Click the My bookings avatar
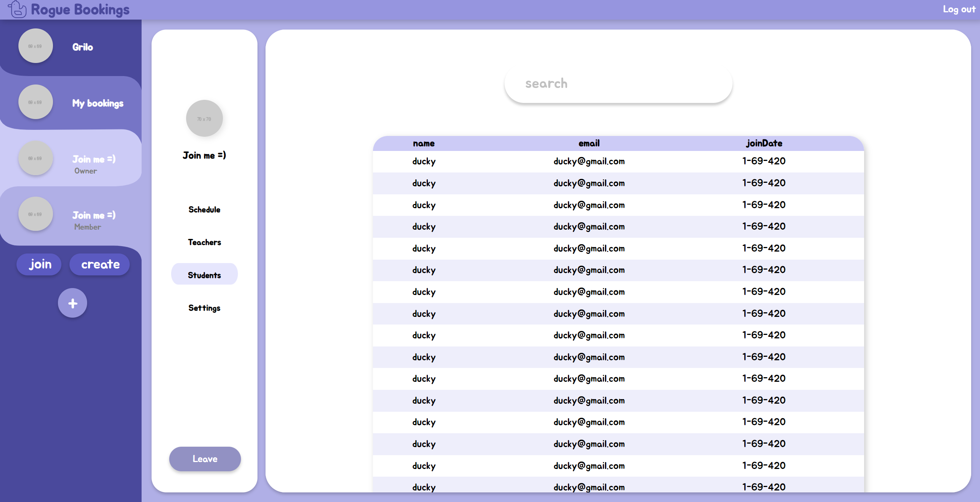This screenshot has height=502, width=980. (x=35, y=101)
